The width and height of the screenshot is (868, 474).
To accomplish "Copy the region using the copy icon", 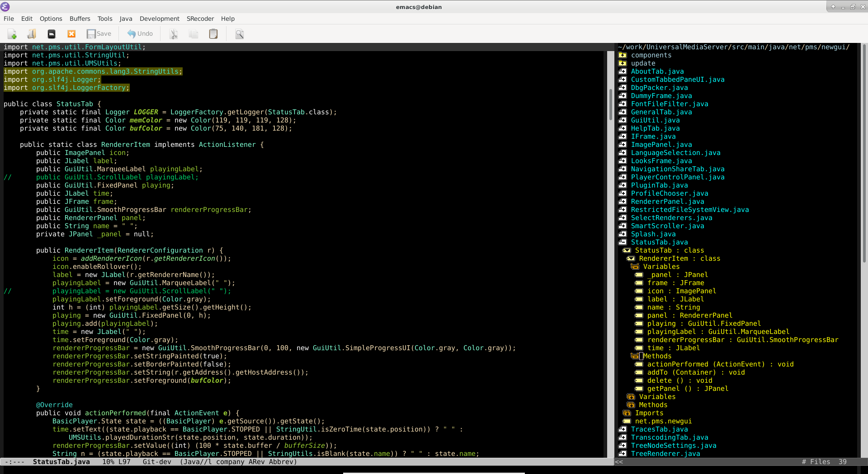I will (x=193, y=33).
